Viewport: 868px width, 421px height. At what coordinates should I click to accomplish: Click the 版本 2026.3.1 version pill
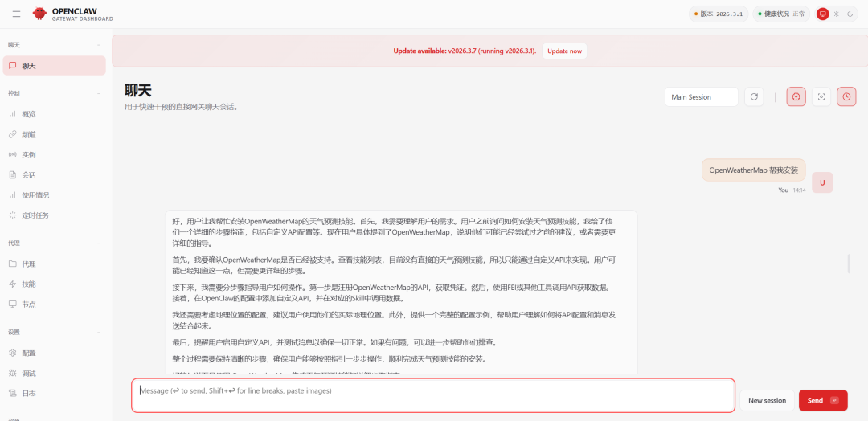(x=719, y=14)
